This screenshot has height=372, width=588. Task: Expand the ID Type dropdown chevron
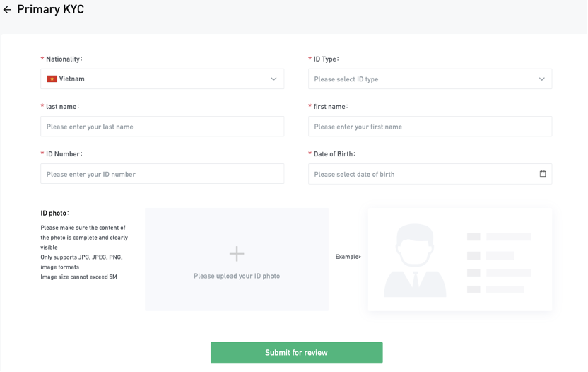click(542, 79)
